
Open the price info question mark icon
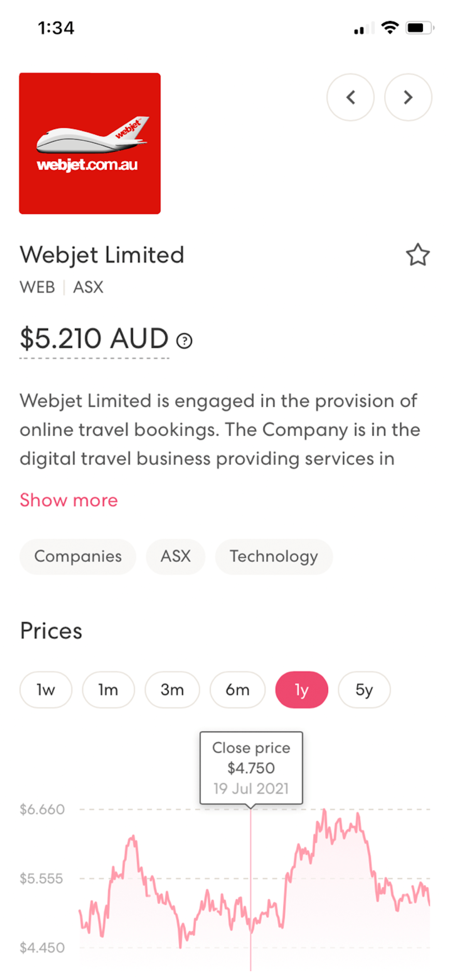[x=184, y=340]
